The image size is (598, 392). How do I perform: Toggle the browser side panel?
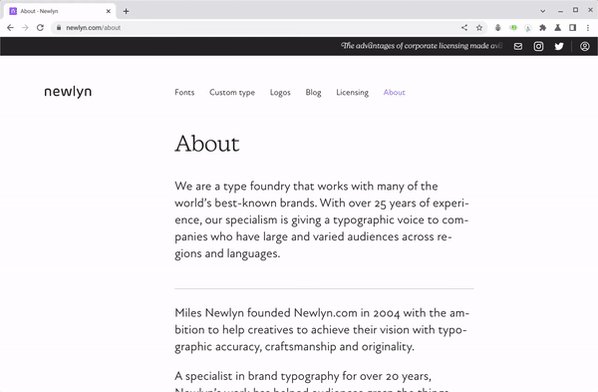point(572,27)
